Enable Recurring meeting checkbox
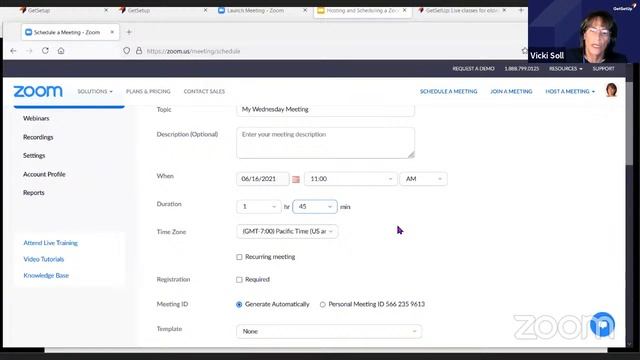 pos(239,257)
